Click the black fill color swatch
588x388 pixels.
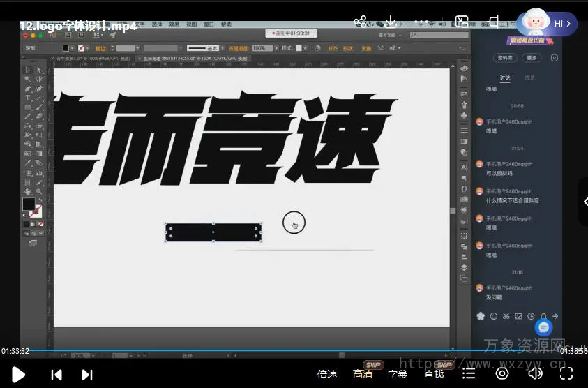tap(29, 204)
